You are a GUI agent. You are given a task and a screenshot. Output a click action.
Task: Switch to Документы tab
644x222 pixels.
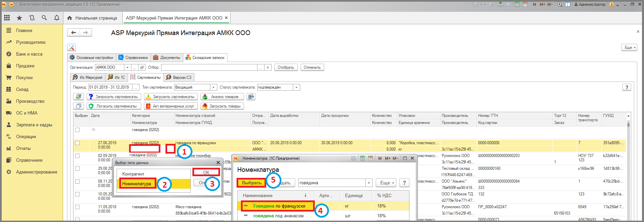(x=166, y=58)
